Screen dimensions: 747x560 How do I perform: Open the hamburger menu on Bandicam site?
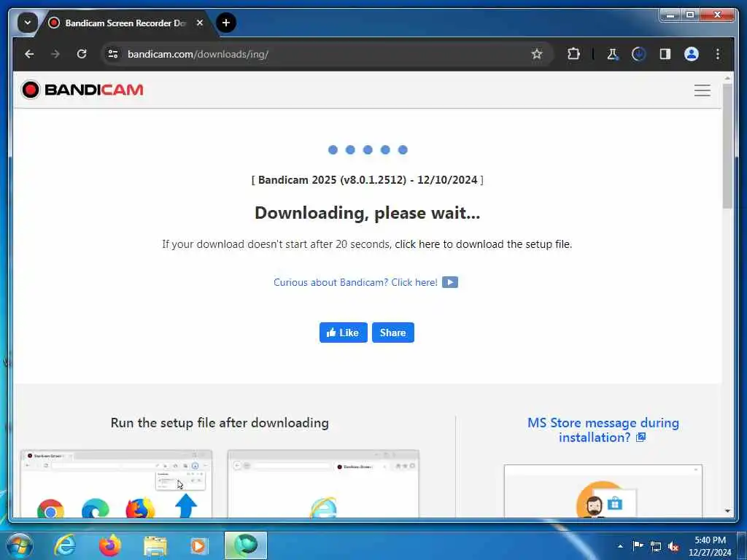point(702,90)
